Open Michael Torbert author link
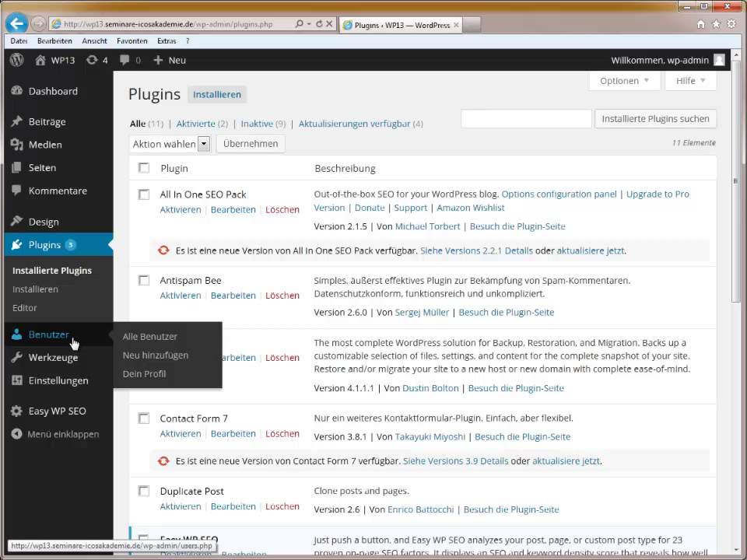 (x=427, y=226)
